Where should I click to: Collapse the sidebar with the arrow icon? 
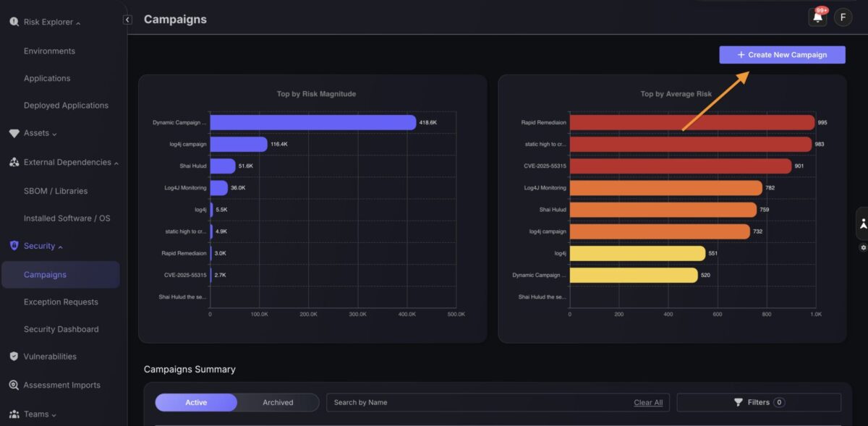coord(127,20)
